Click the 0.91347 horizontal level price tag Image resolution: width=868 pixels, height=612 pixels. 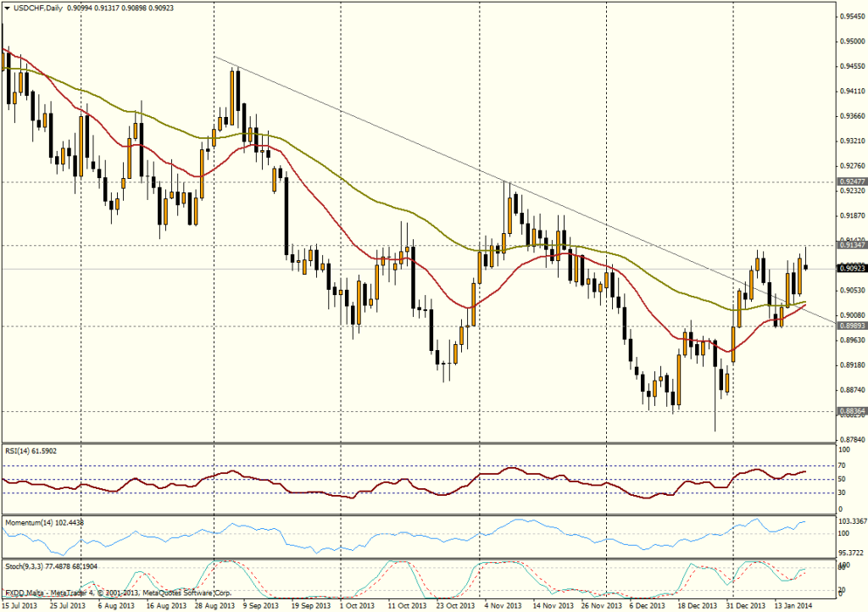click(x=850, y=245)
